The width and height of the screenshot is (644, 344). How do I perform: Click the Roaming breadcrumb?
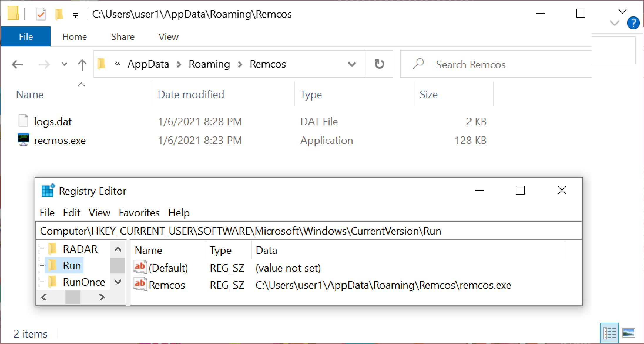209,64
